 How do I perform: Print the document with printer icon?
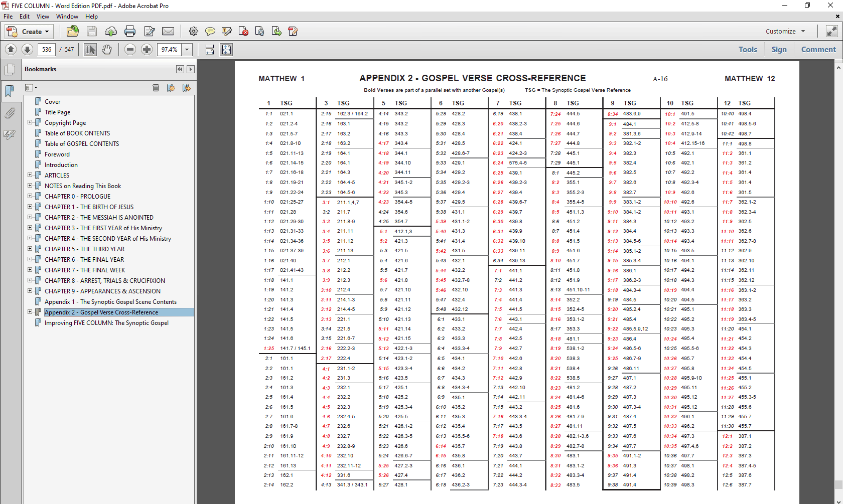pyautogui.click(x=130, y=32)
